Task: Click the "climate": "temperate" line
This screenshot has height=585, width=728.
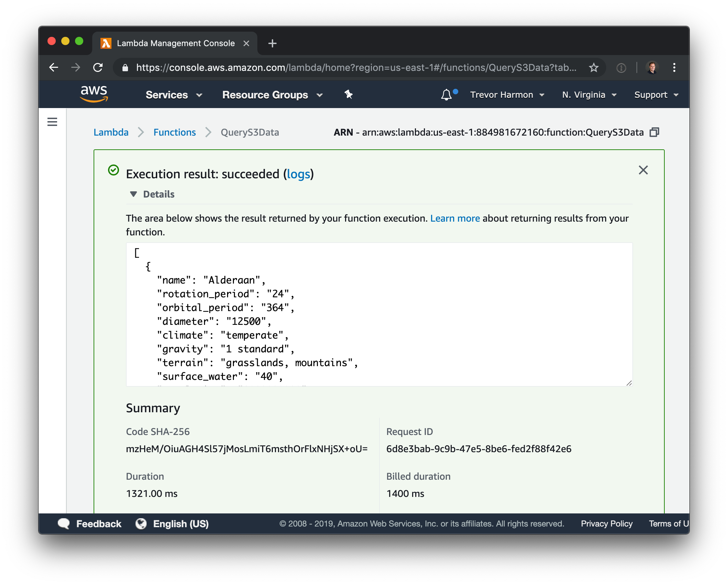Action: click(x=223, y=335)
